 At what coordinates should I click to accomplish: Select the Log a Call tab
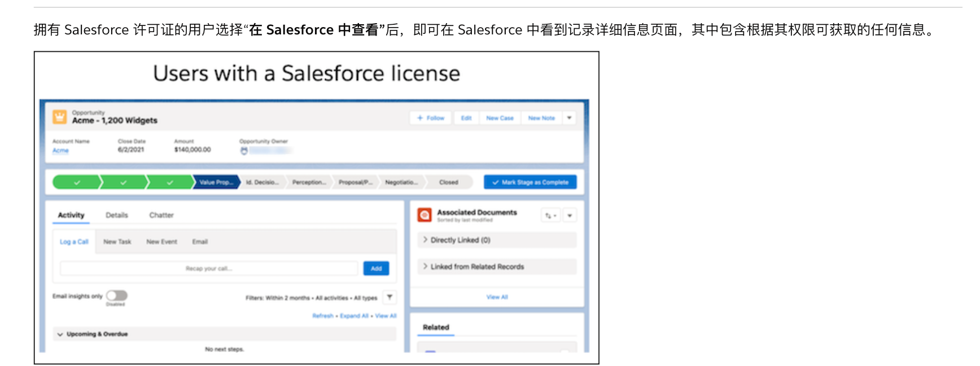click(74, 241)
